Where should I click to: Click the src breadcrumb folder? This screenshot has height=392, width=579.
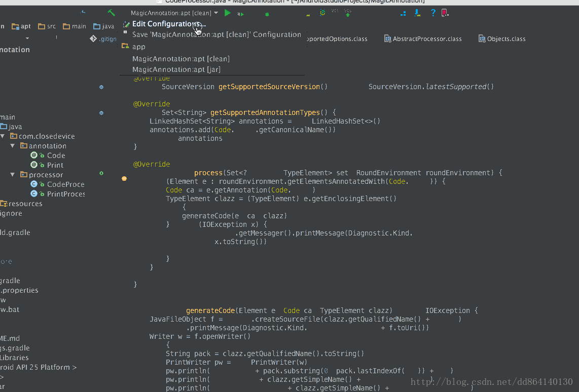47,26
